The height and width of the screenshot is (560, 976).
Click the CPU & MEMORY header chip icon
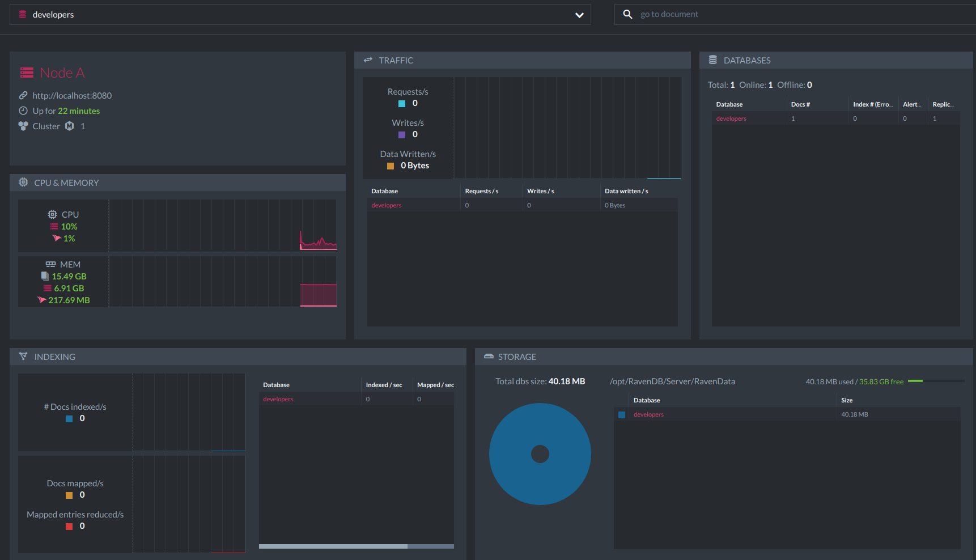point(23,183)
